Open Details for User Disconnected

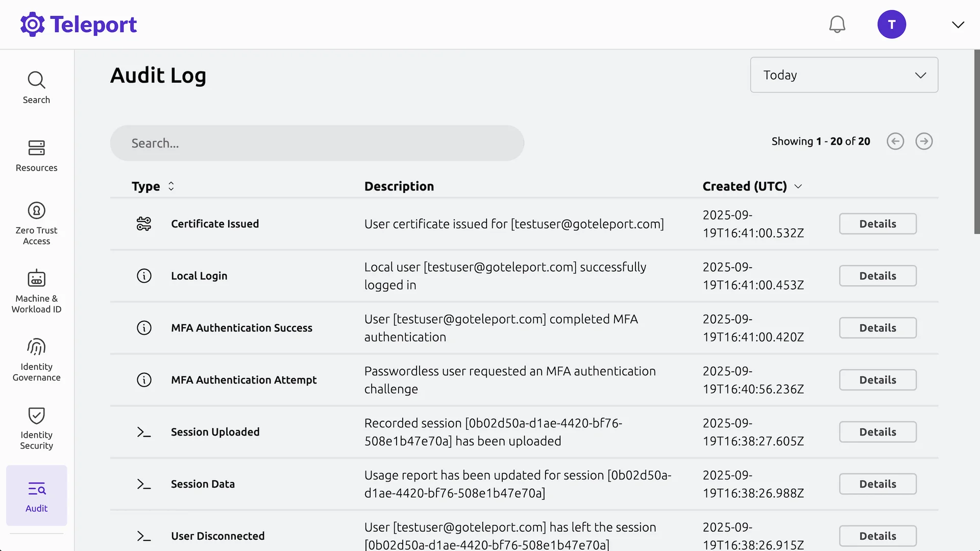pos(878,536)
